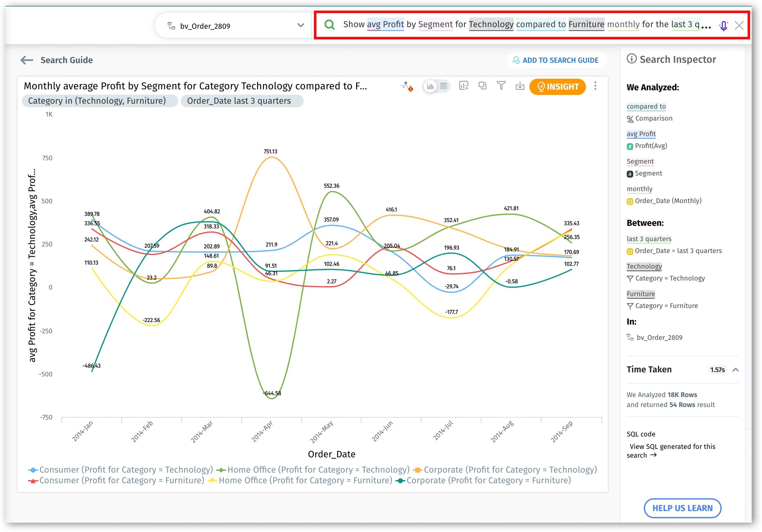This screenshot has height=532, width=762.
Task: Click the add chart to dashboard icon
Action: [x=463, y=86]
